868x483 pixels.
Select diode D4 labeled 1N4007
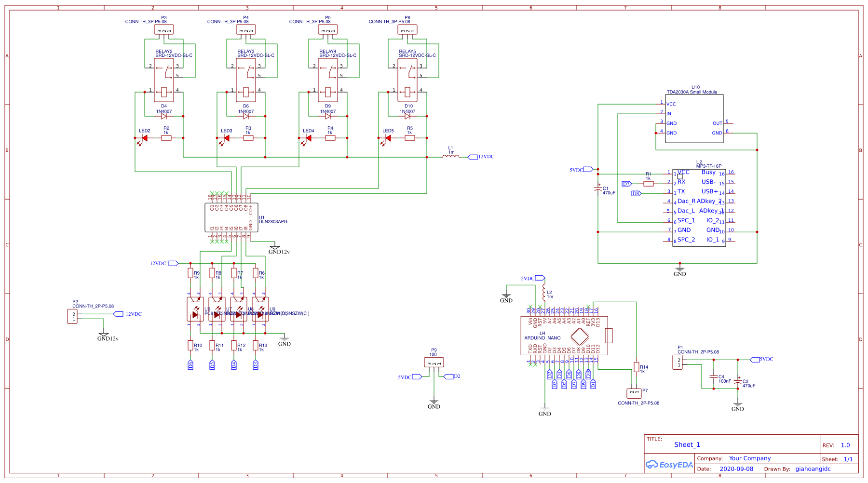[x=164, y=116]
